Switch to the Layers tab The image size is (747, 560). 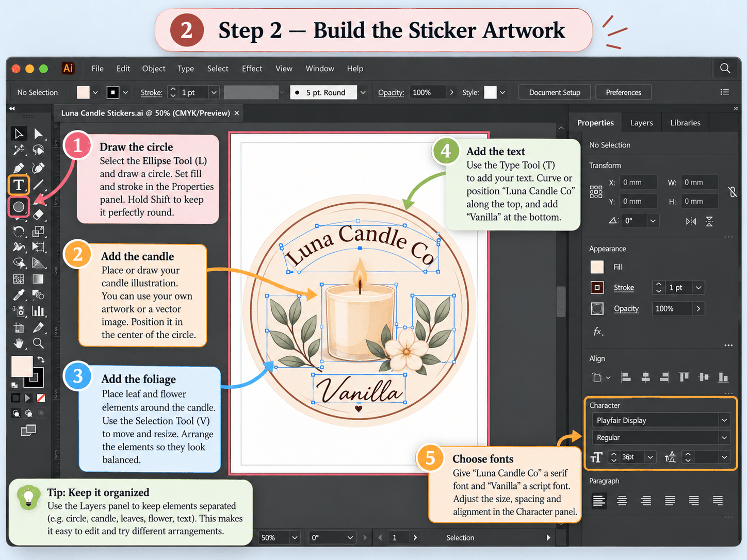[641, 123]
